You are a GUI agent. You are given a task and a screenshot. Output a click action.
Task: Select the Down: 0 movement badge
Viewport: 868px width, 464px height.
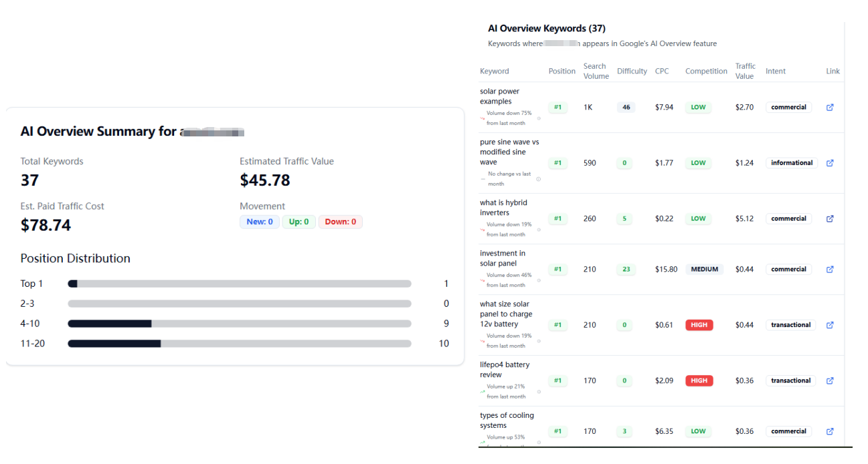(340, 222)
